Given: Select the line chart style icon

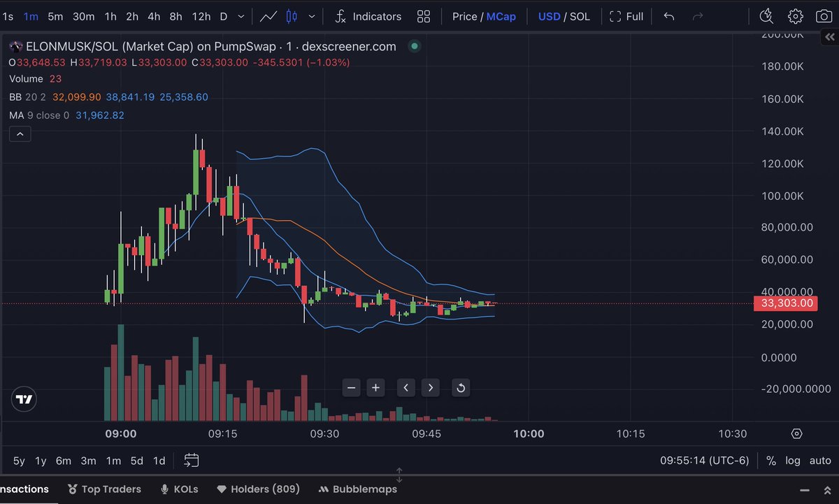Looking at the screenshot, I should pos(267,16).
